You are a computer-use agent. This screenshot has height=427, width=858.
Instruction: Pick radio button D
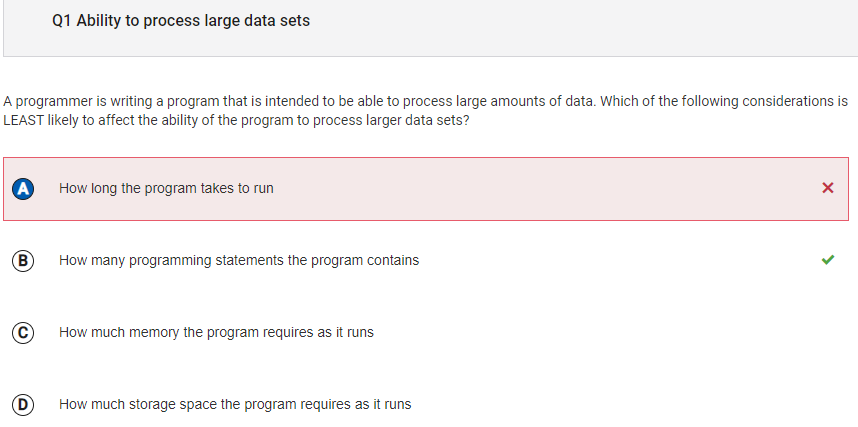22,404
